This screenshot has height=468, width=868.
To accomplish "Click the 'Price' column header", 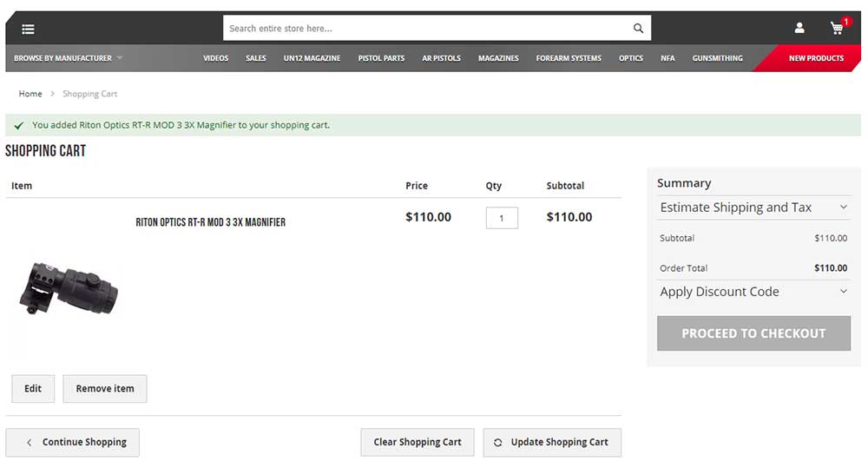I will point(417,186).
